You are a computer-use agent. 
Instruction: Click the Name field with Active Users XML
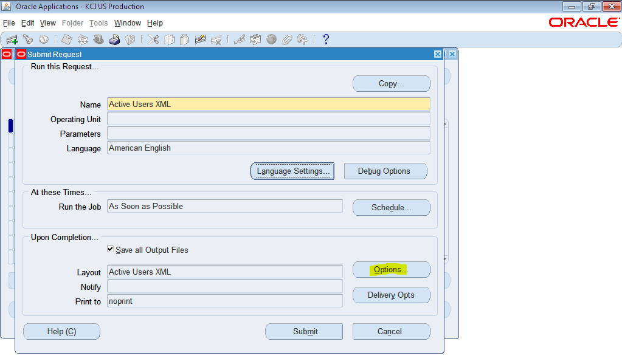point(269,105)
